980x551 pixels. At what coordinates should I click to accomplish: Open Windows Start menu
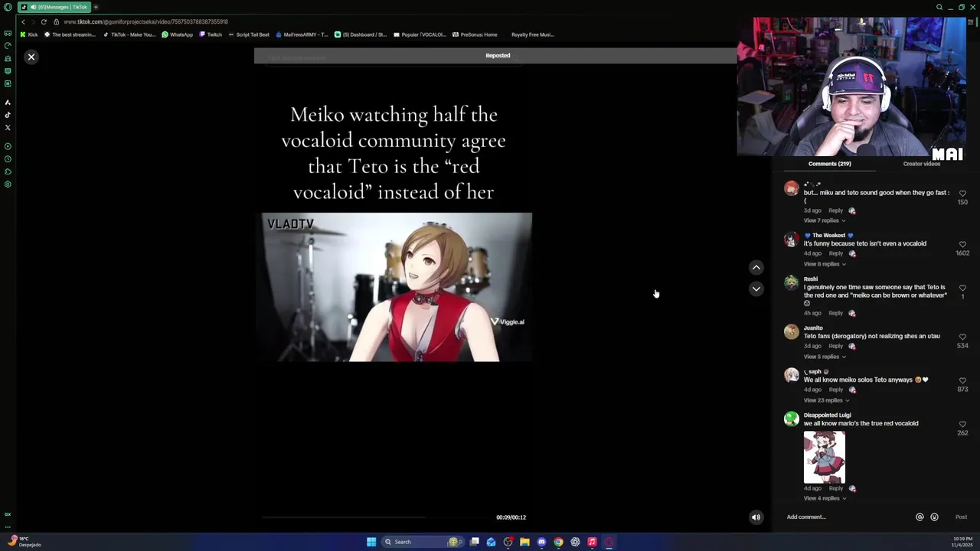click(x=371, y=542)
